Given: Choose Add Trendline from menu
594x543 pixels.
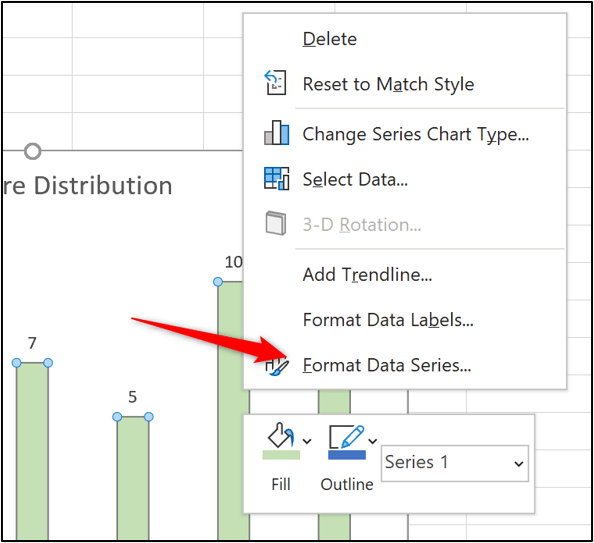Looking at the screenshot, I should click(x=367, y=274).
